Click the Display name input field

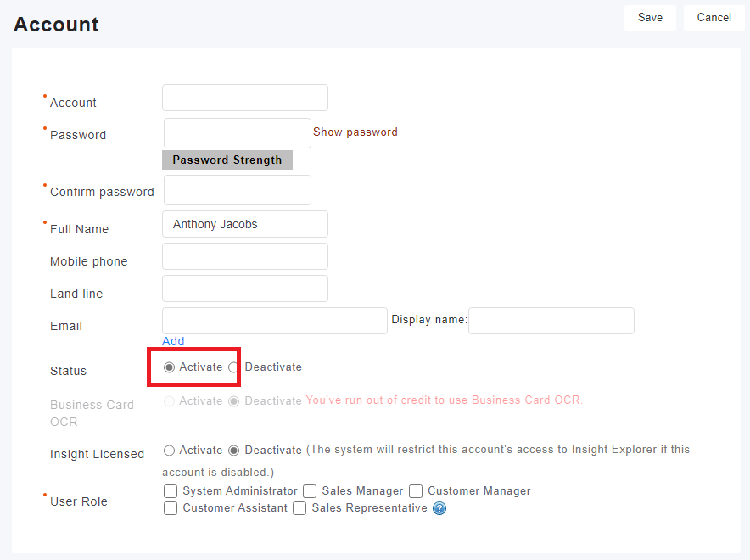tap(551, 321)
